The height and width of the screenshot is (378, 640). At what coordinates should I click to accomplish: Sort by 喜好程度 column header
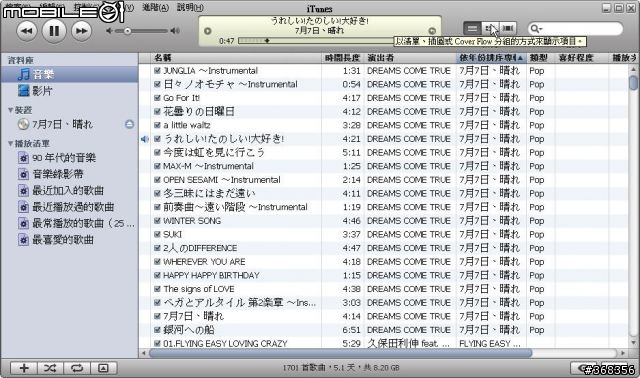pyautogui.click(x=581, y=58)
